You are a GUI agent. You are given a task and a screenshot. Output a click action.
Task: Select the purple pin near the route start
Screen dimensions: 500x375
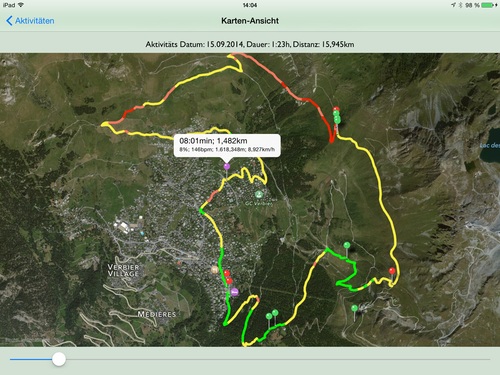click(234, 292)
